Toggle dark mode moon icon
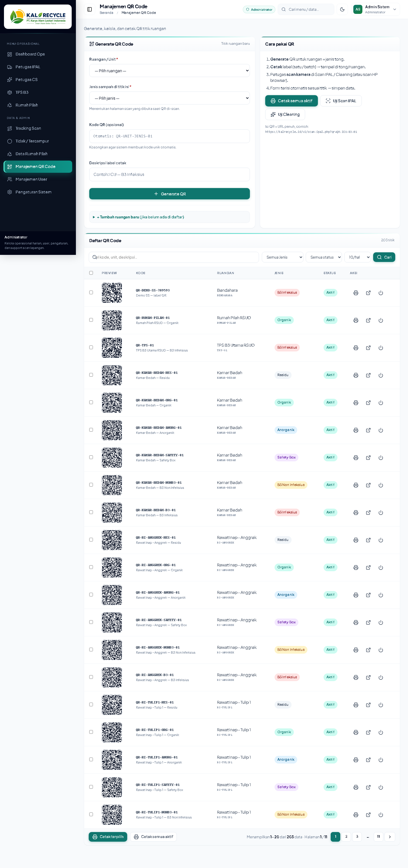Screen dimensions: 408x868 click(x=342, y=9)
